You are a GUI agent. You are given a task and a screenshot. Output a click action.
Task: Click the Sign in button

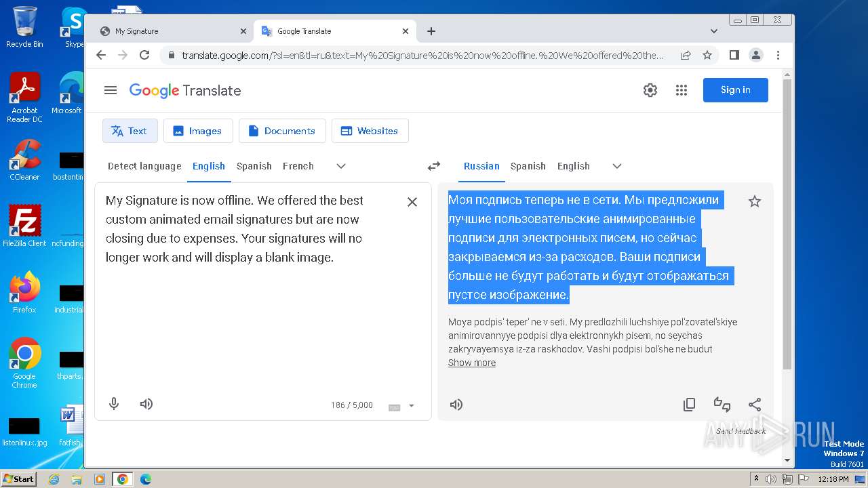tap(735, 90)
